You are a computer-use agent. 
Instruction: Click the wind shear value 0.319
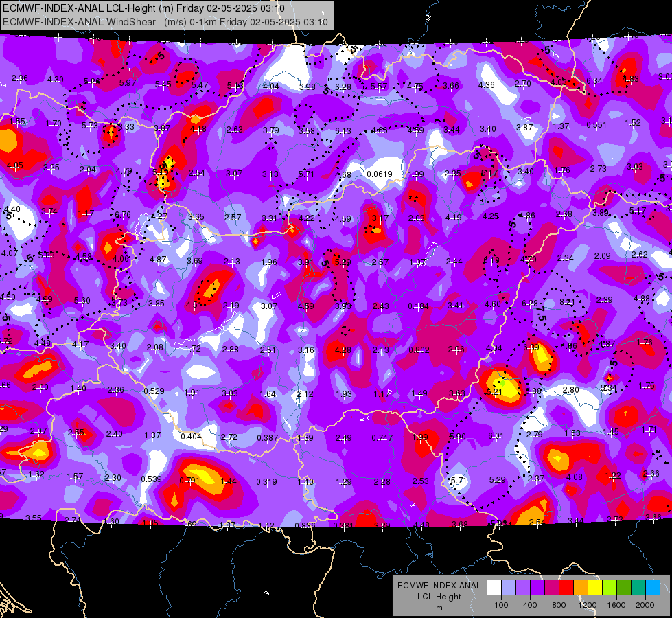click(266, 482)
